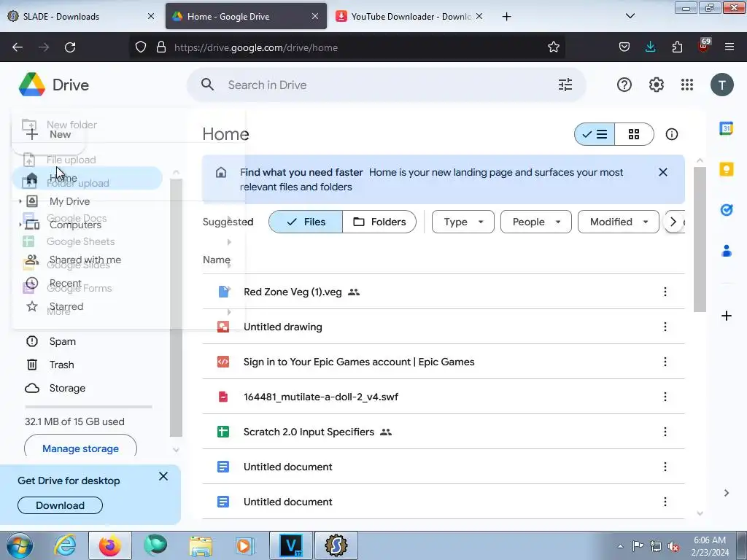Click the file list vertical scrollbar
747x560 pixels.
(x=700, y=240)
